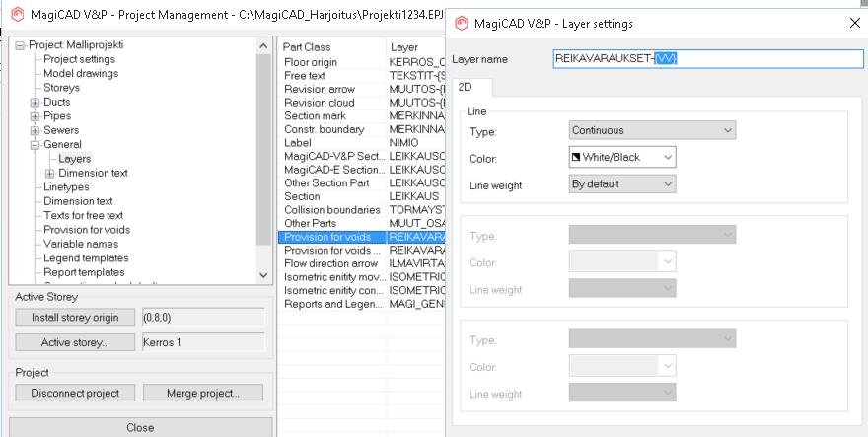Click the Layer name input field
Screen dimensions: 868x437
pyautogui.click(x=708, y=59)
